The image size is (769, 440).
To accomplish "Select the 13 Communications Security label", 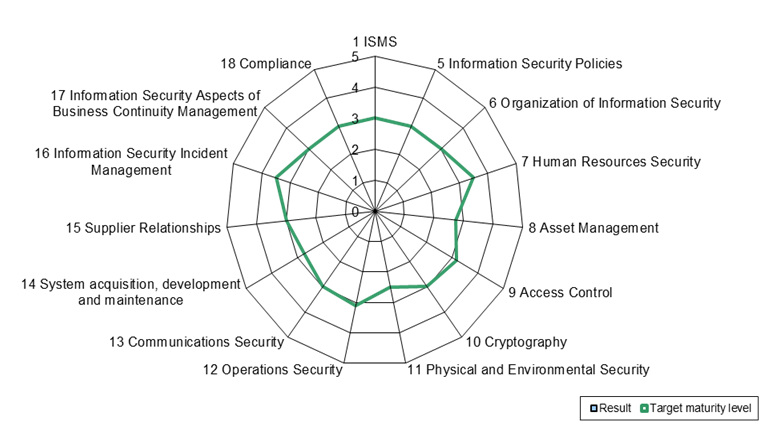I will (196, 342).
